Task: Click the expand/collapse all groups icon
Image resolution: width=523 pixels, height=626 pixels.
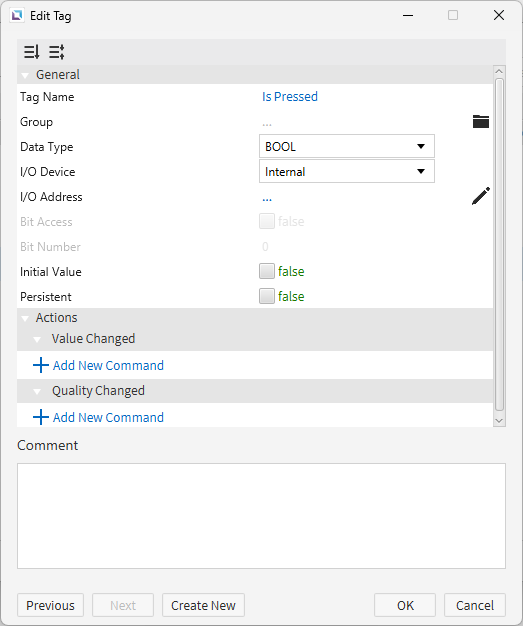Action: (57, 52)
